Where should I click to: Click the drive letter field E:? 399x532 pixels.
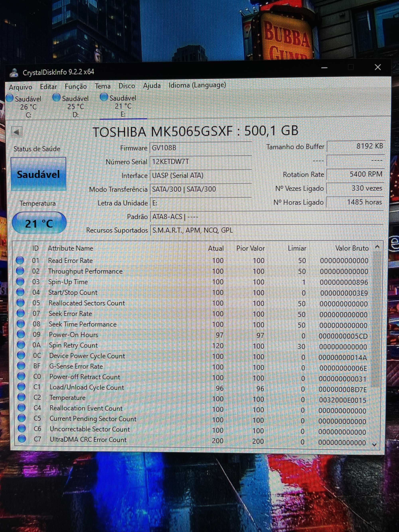[200, 203]
